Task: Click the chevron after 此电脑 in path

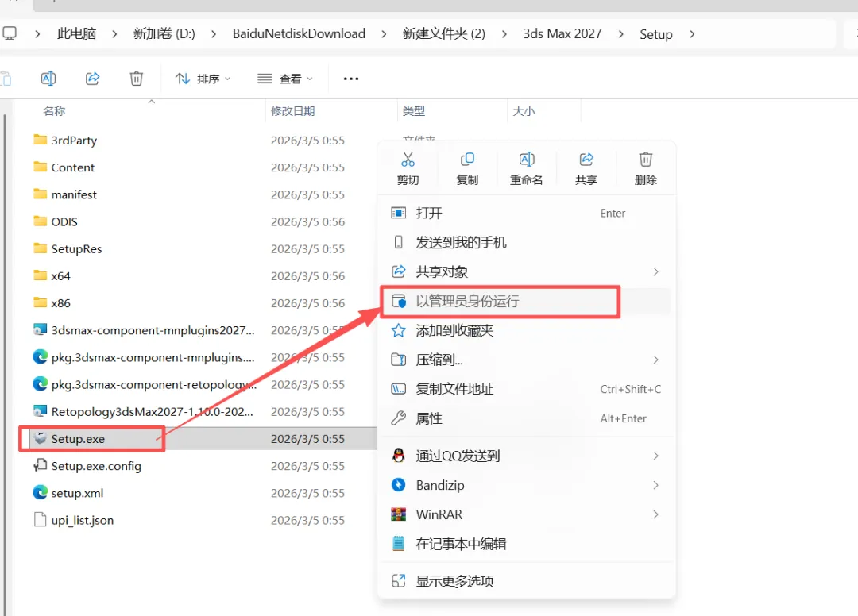Action: 114,34
